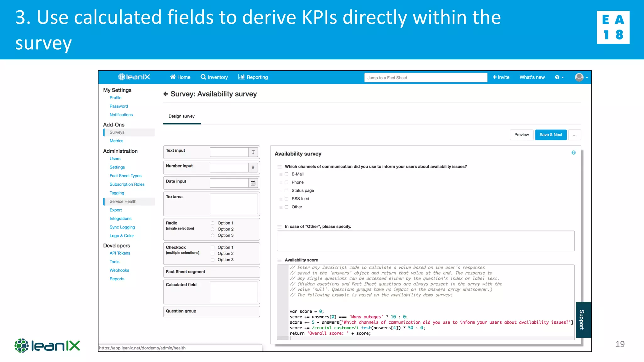The width and height of the screenshot is (644, 362).
Task: Grab the drag handle beside the RSS feed option
Action: click(281, 199)
